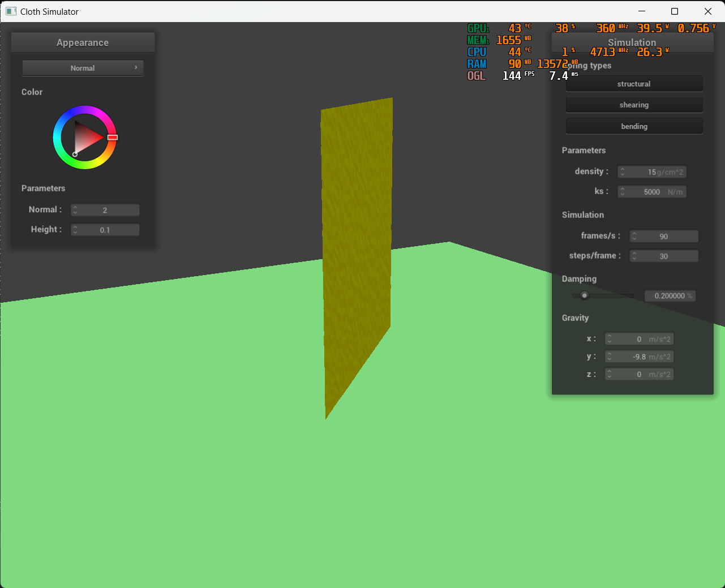725x588 pixels.
Task: Minimize the Cloth Simulator window
Action: [642, 11]
